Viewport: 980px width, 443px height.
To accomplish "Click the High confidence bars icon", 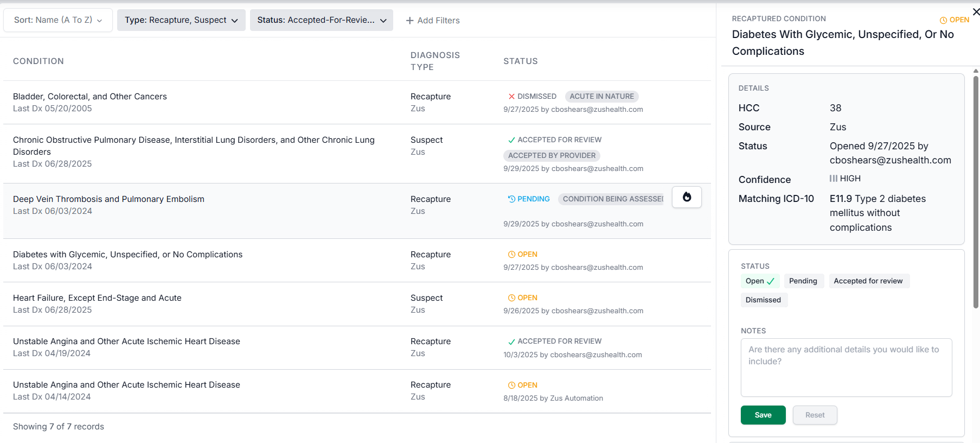I will tap(834, 179).
